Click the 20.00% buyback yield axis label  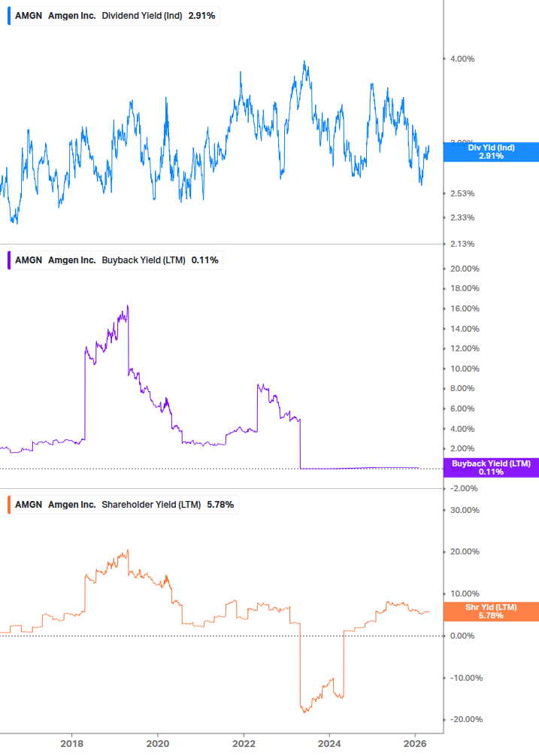pyautogui.click(x=465, y=269)
